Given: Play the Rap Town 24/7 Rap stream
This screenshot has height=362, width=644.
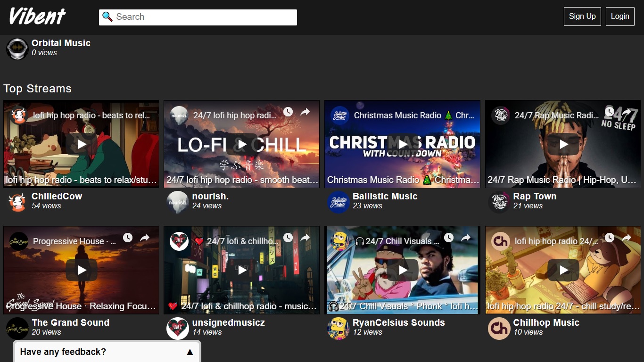Looking at the screenshot, I should click(563, 144).
